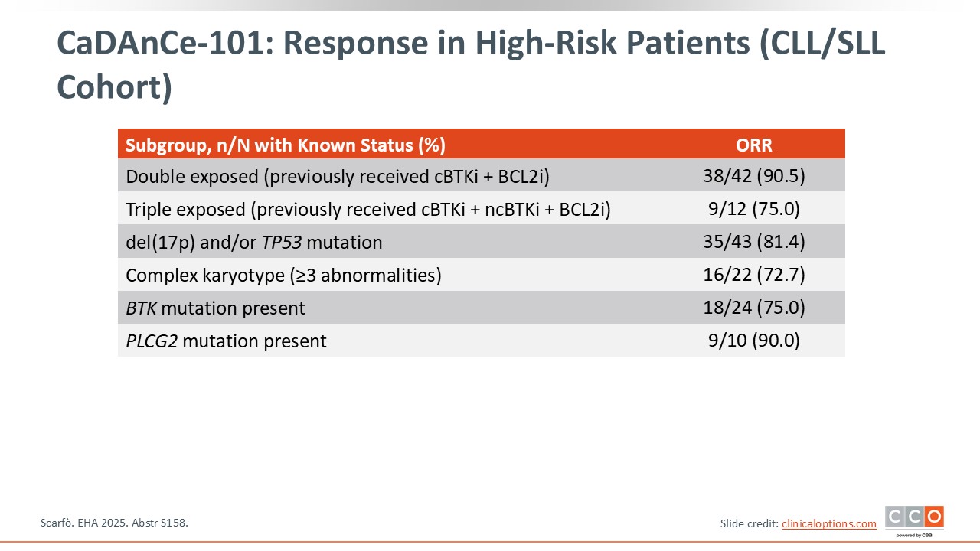Click the ORR column header
The width and height of the screenshot is (980, 551).
(x=753, y=145)
